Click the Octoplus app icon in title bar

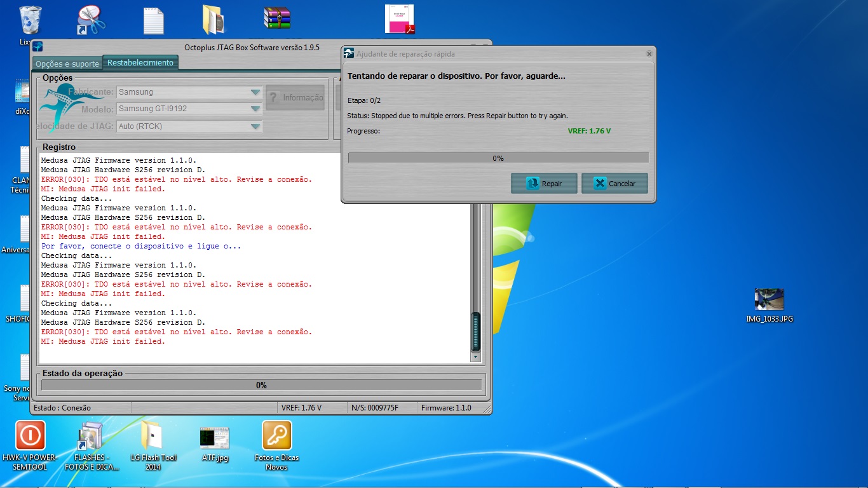(x=37, y=47)
